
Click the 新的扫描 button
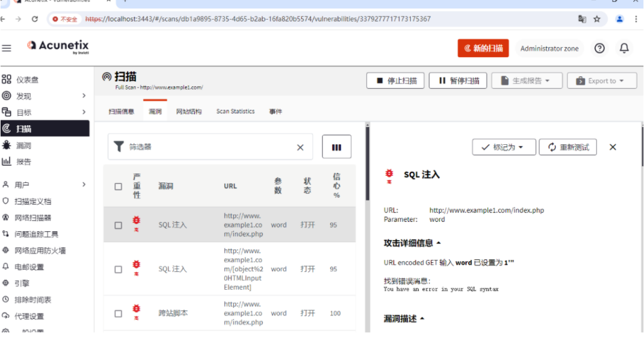coord(483,48)
